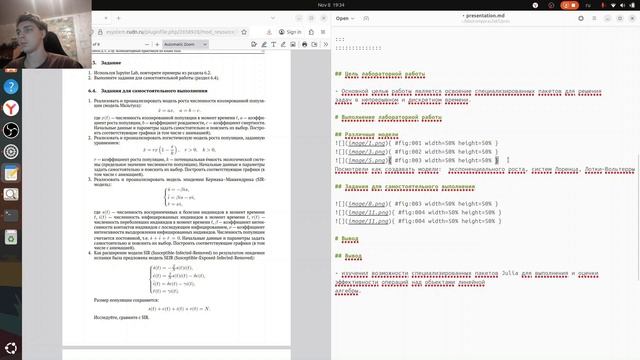The width and height of the screenshot is (640, 360).
Task: Launch Yandex Browser from the dock
Action: [11, 109]
